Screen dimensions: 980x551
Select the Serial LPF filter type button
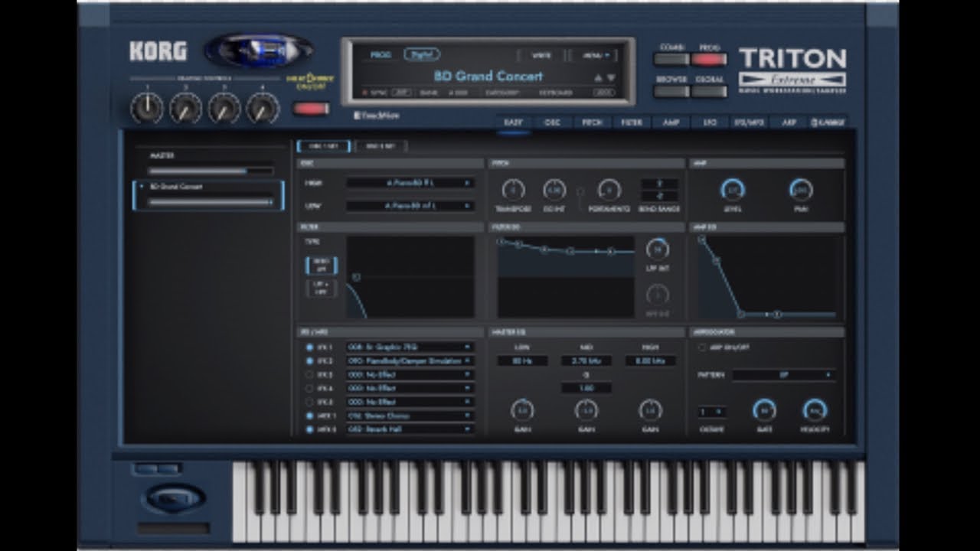tap(321, 265)
